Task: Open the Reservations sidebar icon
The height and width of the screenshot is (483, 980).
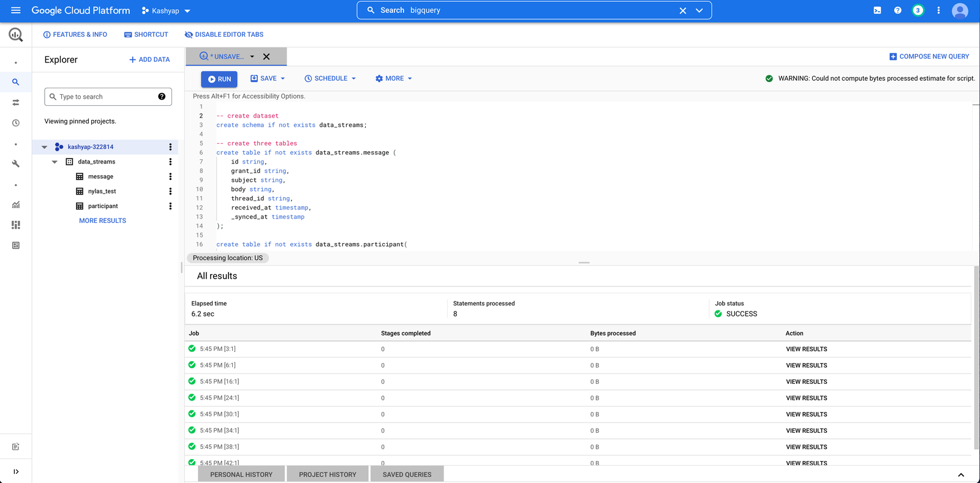Action: 16,225
